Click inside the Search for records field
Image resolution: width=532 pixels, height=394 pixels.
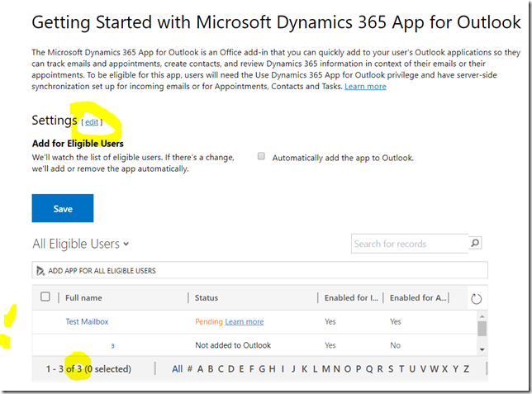click(x=409, y=244)
